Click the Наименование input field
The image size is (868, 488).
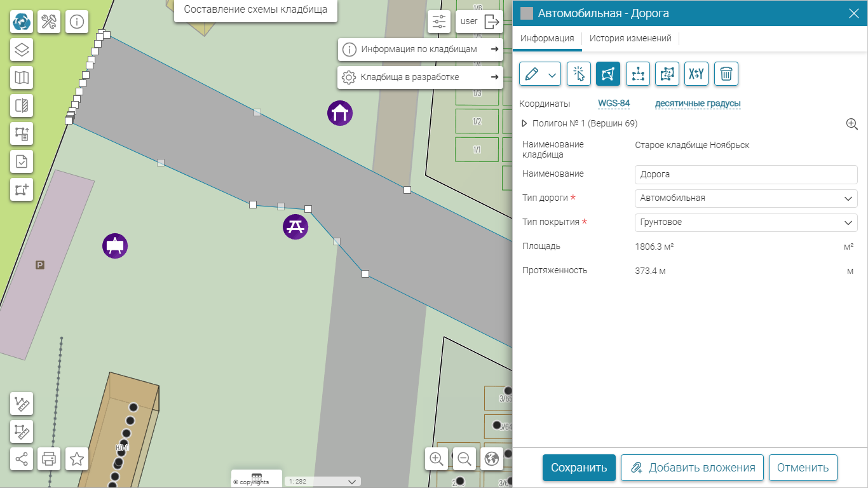click(x=745, y=174)
